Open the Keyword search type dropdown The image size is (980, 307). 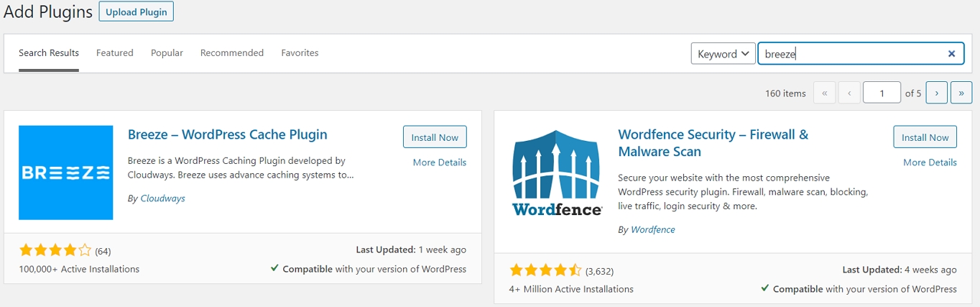coord(723,53)
